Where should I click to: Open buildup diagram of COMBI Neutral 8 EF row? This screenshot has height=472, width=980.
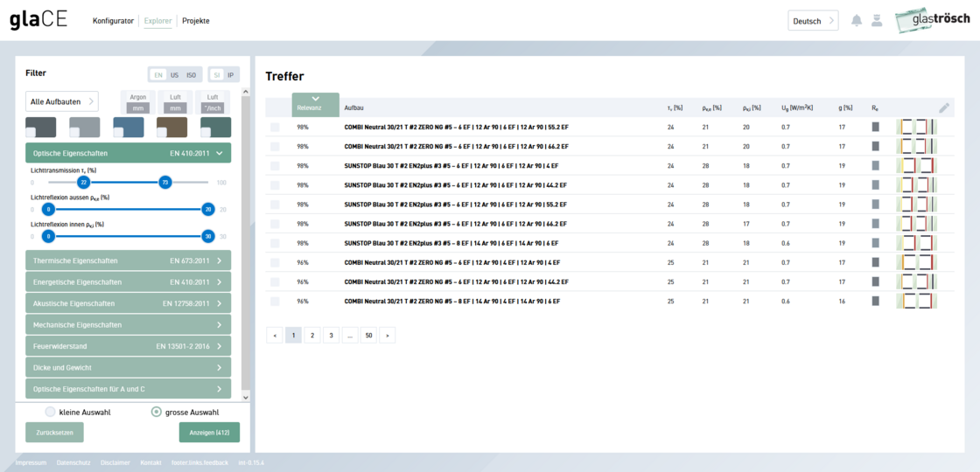point(917,301)
